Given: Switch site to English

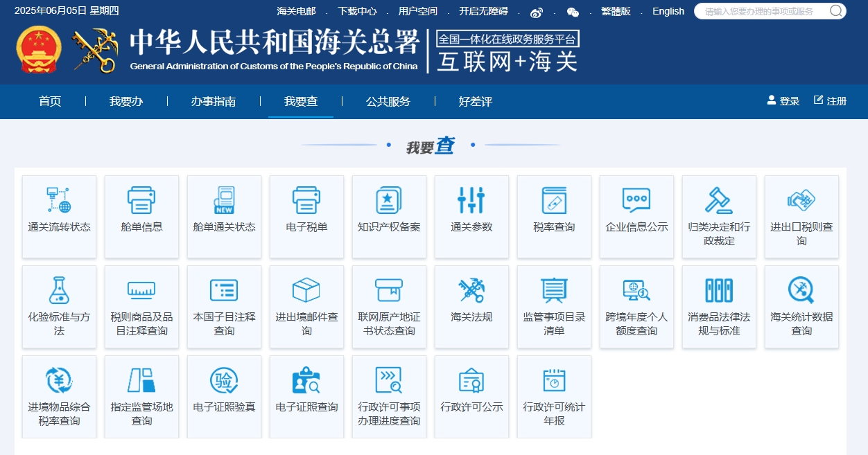Looking at the screenshot, I should (x=668, y=11).
